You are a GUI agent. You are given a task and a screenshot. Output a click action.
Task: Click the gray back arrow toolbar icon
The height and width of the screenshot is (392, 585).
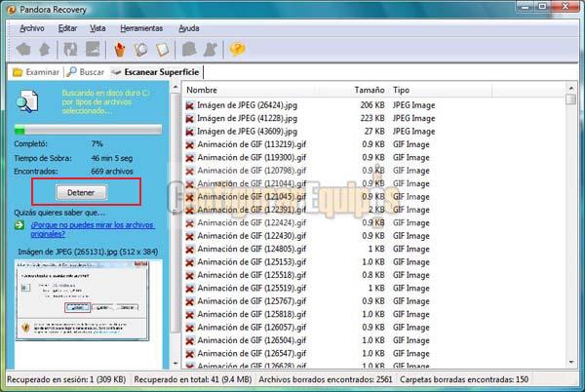(23, 49)
